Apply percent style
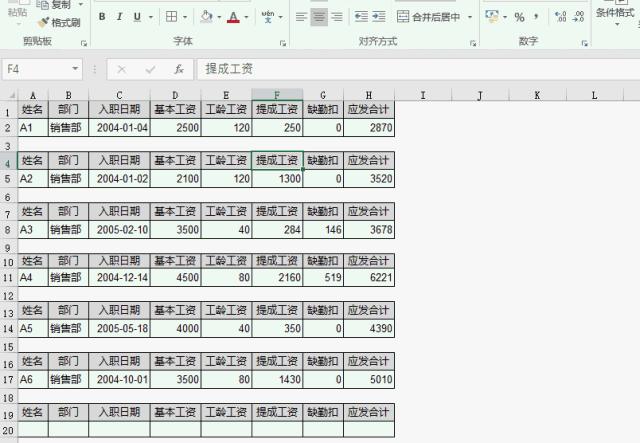Screen dimensions: 640x443 (519, 17)
